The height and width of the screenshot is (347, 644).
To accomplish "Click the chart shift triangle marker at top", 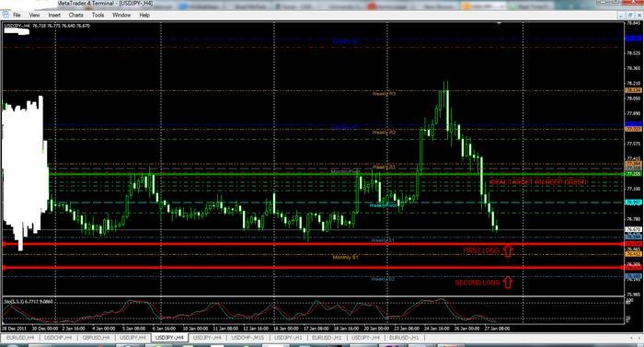I will pyautogui.click(x=499, y=23).
